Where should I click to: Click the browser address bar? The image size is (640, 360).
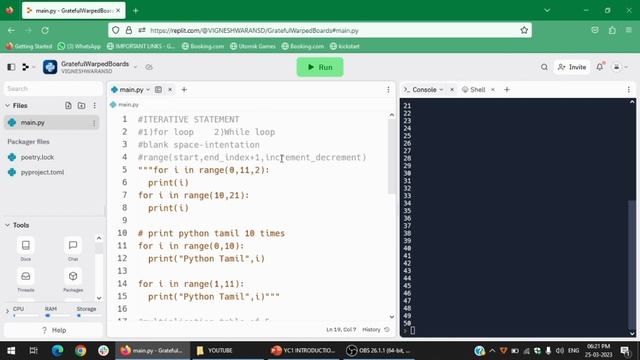[x=320, y=30]
